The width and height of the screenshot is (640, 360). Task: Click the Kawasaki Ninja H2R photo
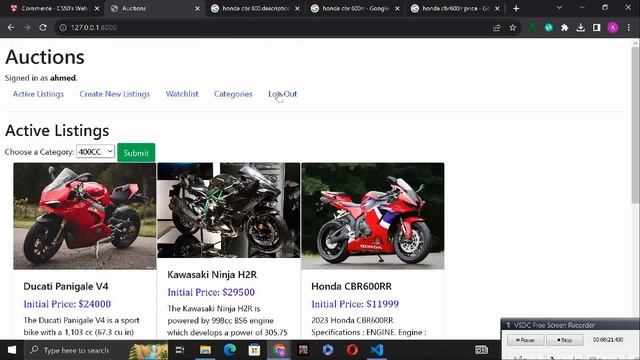click(229, 210)
